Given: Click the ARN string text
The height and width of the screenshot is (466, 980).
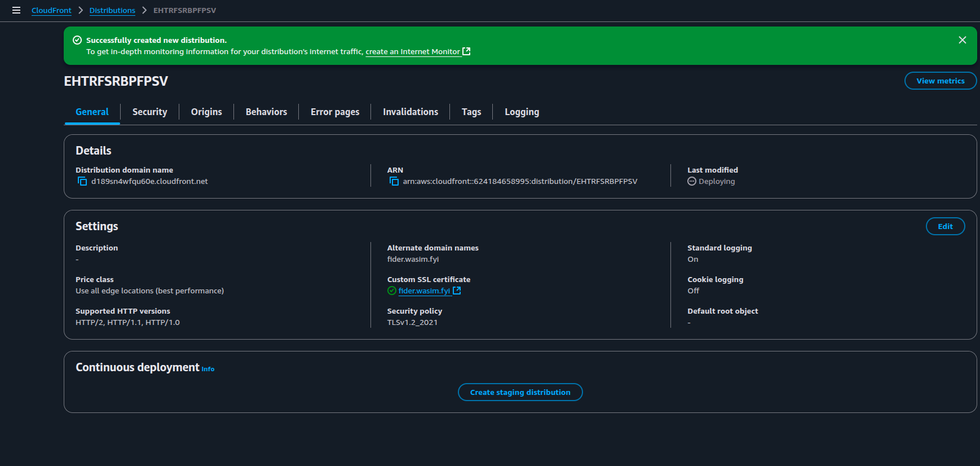Looking at the screenshot, I should click(520, 181).
